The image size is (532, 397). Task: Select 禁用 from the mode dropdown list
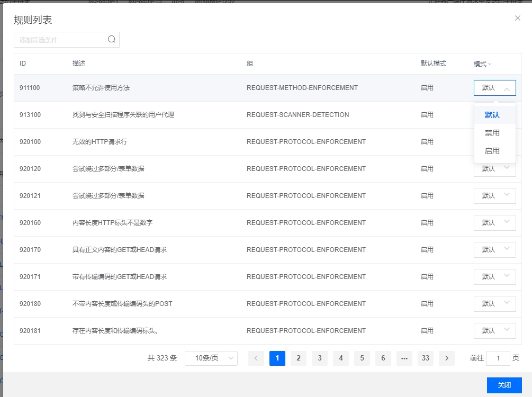pos(492,133)
